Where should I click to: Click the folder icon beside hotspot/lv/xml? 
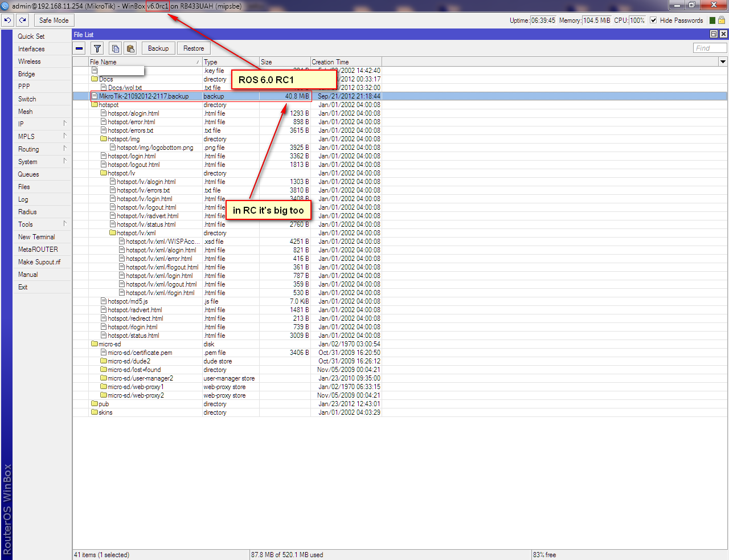pos(113,233)
